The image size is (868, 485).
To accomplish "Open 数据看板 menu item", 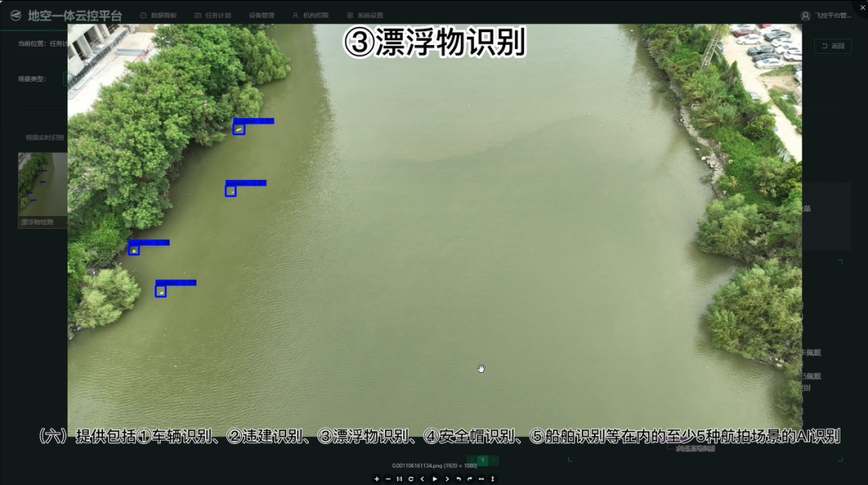I will (158, 15).
